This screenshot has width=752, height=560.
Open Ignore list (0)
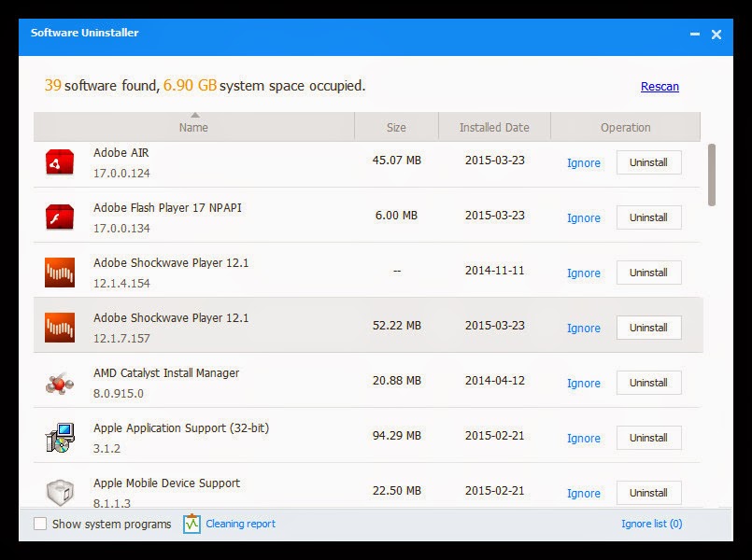point(652,524)
